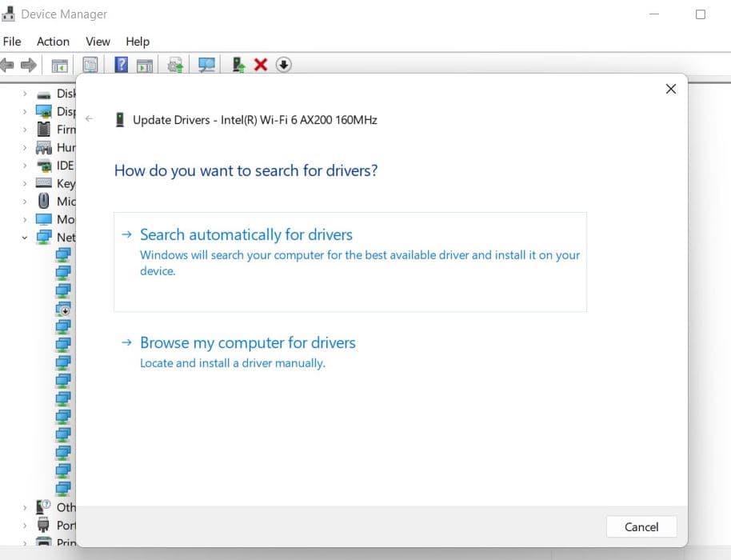
Task: Expand the Disk drives category
Action: [25, 93]
